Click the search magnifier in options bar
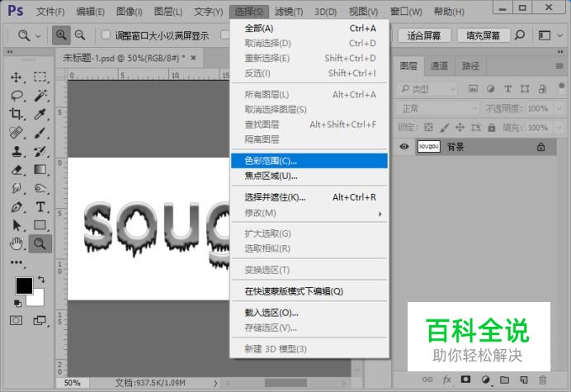 click(520, 35)
